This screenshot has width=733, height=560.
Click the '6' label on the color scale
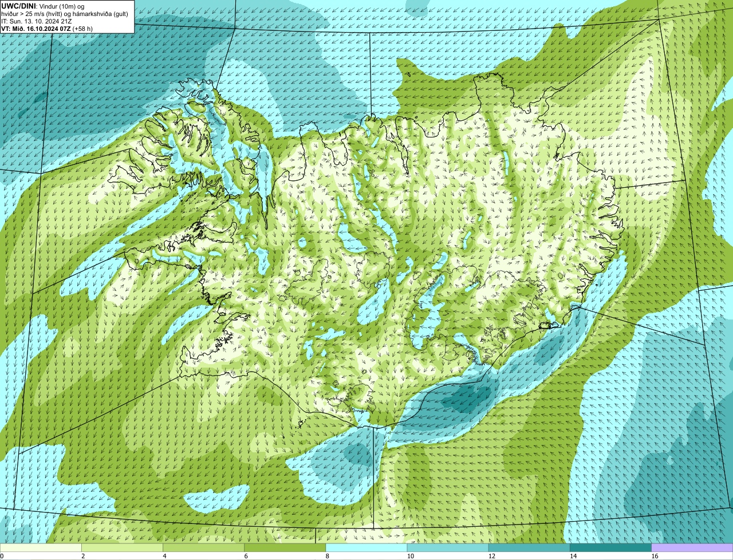246,556
